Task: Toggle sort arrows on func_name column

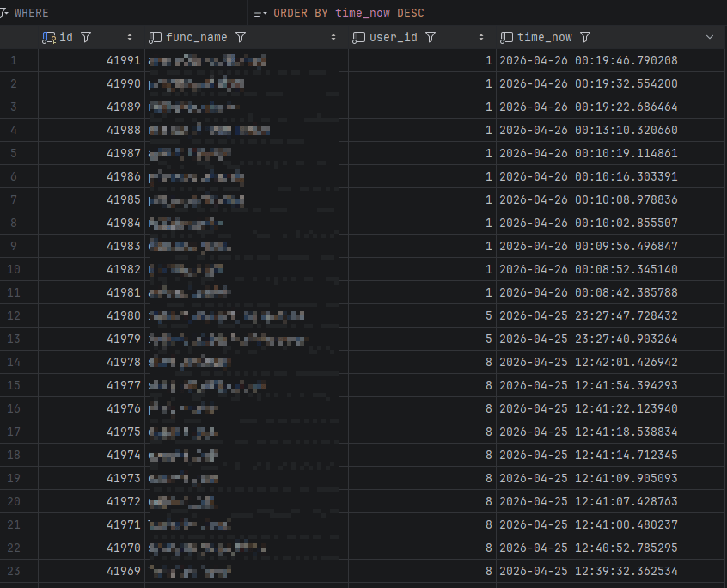Action: tap(333, 37)
